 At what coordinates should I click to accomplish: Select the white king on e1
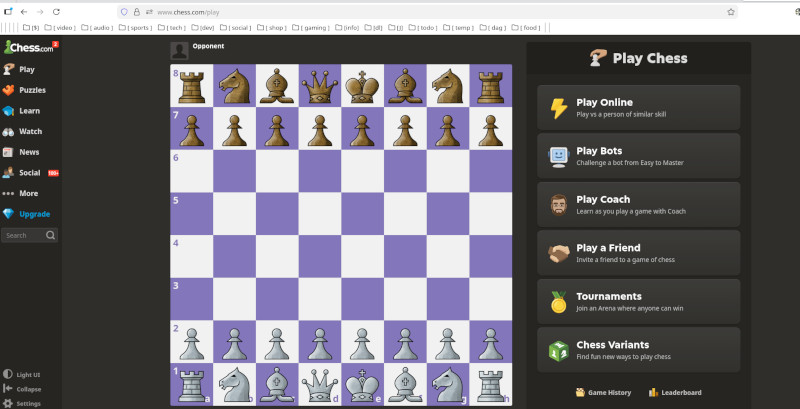(362, 384)
